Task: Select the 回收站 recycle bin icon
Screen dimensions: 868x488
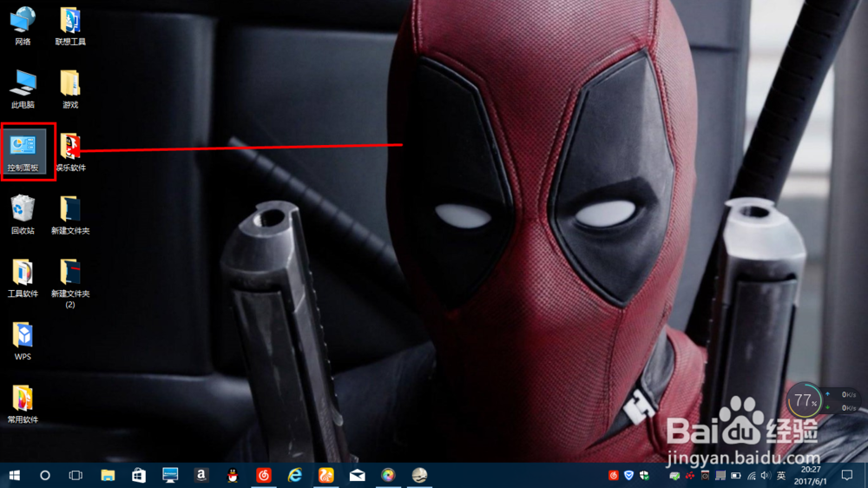Action: click(x=23, y=215)
